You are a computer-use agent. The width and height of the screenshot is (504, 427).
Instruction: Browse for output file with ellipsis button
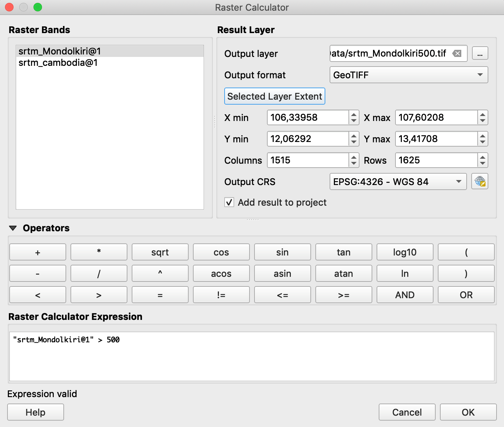[480, 53]
